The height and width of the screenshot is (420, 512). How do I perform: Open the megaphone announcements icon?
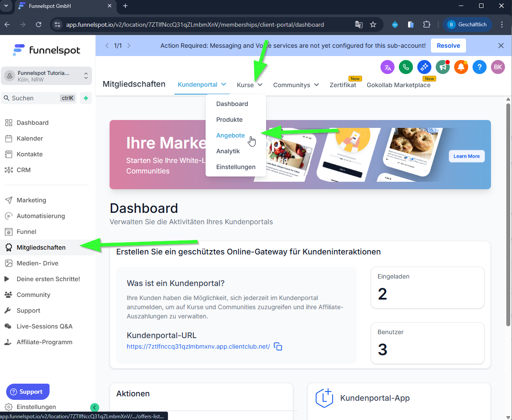442,67
